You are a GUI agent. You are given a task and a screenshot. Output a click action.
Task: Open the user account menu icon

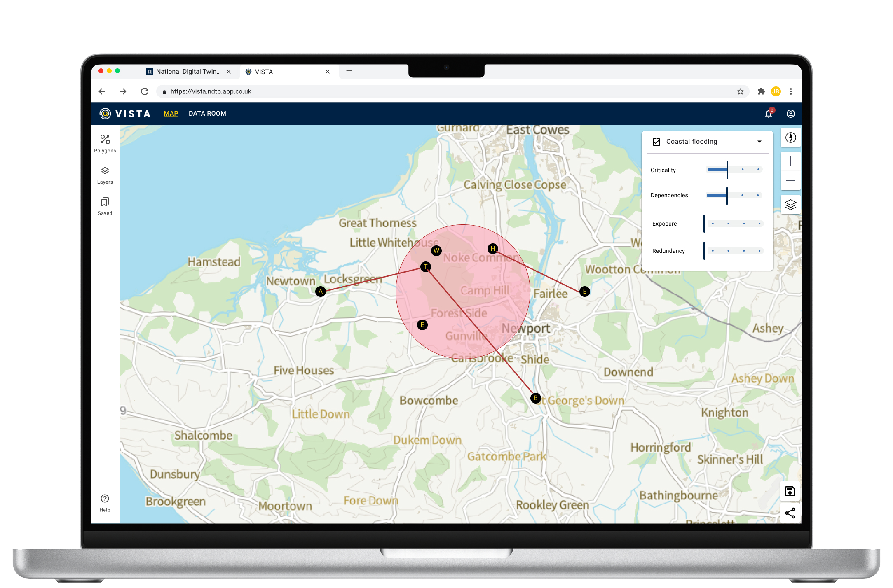[x=790, y=114]
